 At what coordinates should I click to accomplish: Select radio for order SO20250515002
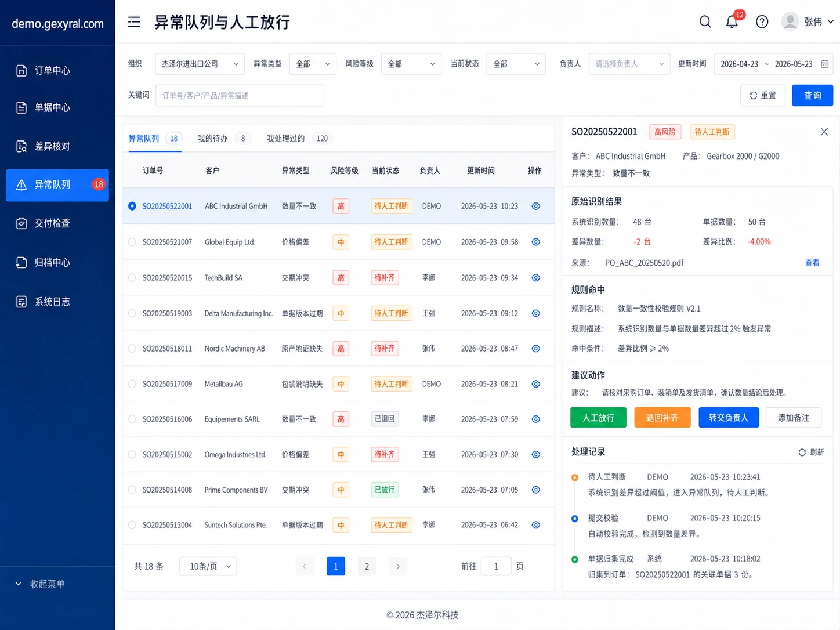point(132,454)
